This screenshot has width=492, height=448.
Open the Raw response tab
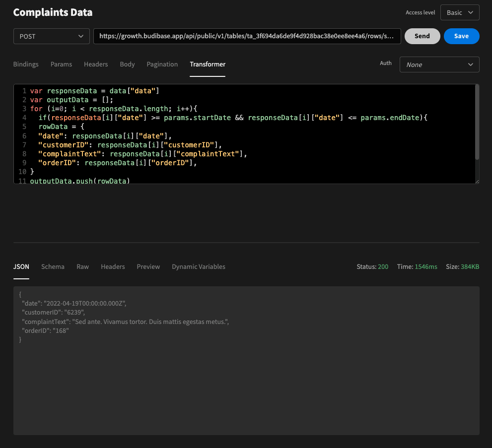click(82, 267)
